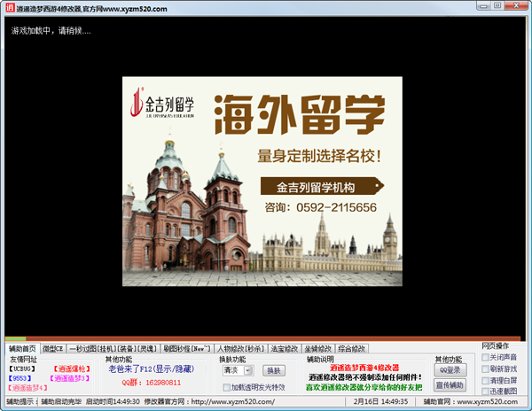
Task: Click the 换肤 button
Action: point(274,370)
